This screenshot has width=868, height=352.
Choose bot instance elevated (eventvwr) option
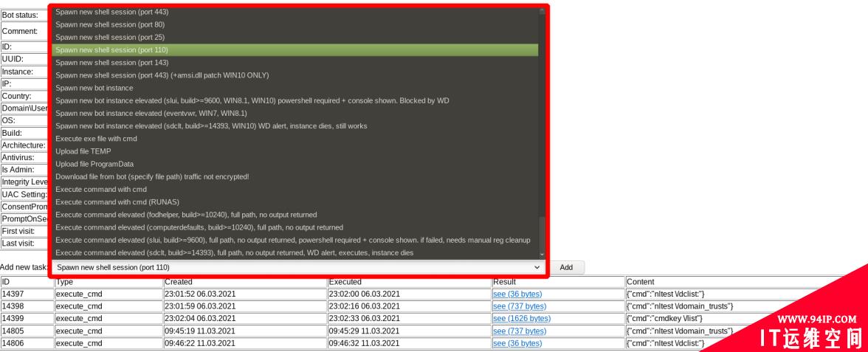(295, 113)
